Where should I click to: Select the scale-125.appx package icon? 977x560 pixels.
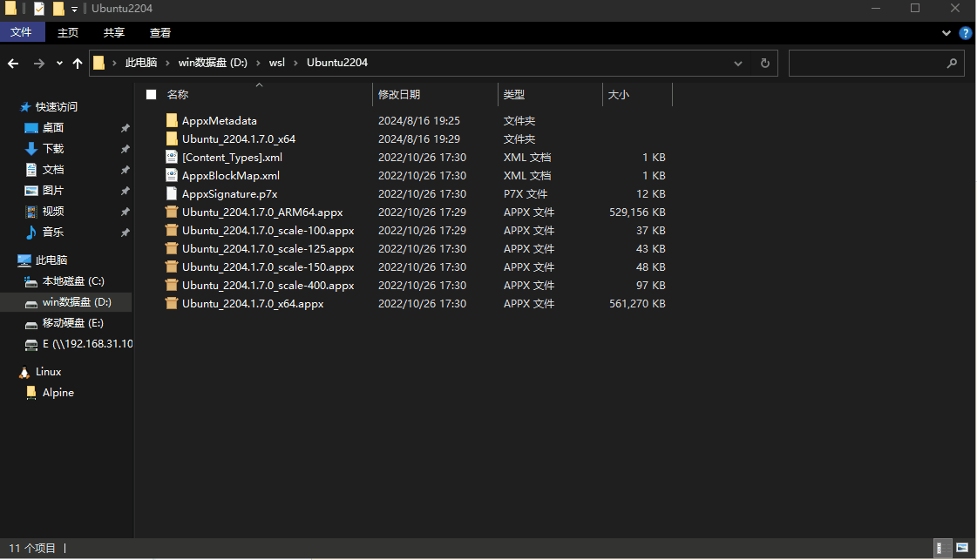(172, 248)
